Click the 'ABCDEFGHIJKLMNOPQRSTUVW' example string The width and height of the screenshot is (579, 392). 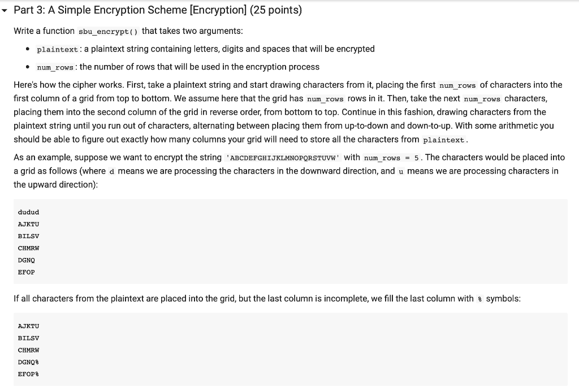click(283, 158)
